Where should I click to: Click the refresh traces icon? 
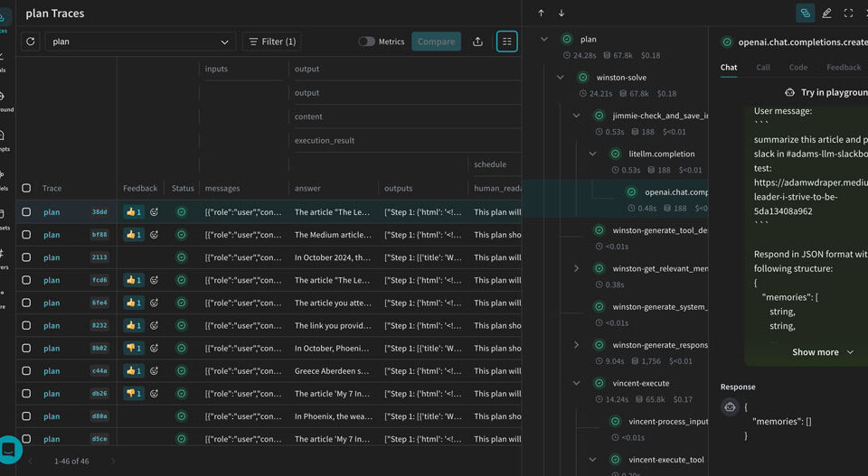click(31, 42)
